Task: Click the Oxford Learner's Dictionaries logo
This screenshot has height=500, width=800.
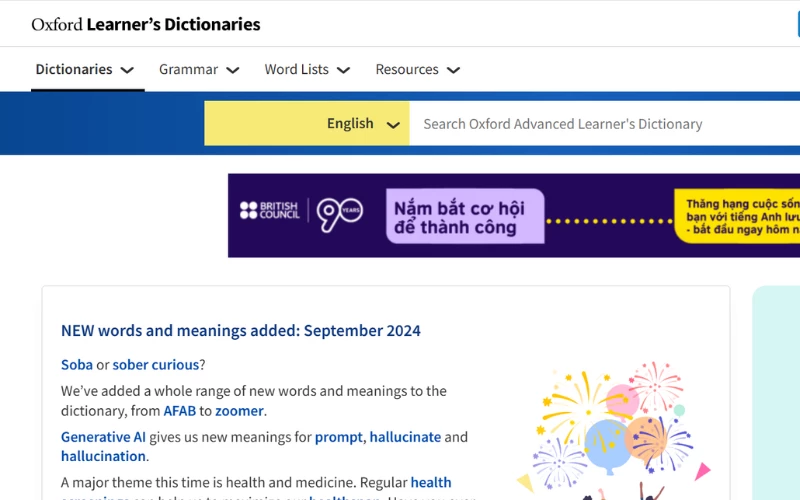Action: pos(146,24)
